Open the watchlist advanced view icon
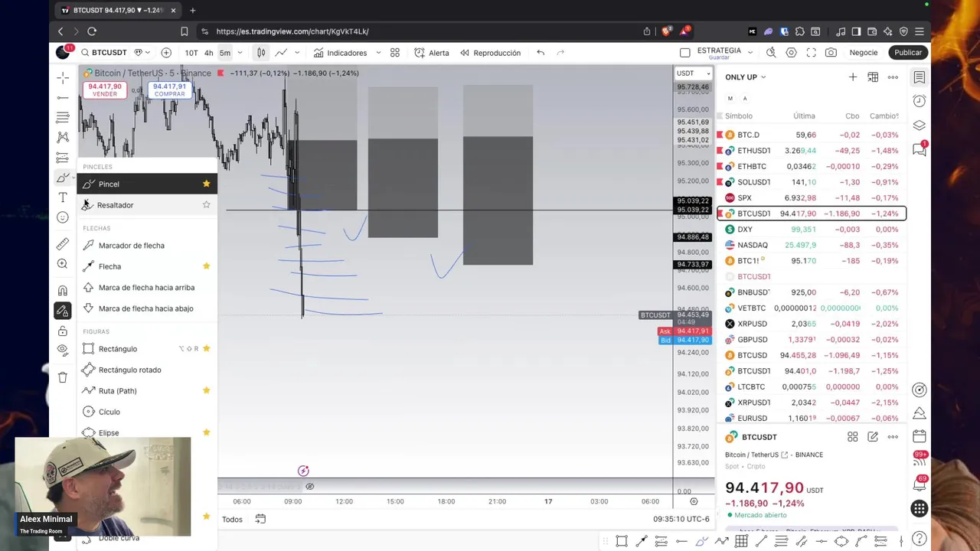980x551 pixels. coord(873,77)
